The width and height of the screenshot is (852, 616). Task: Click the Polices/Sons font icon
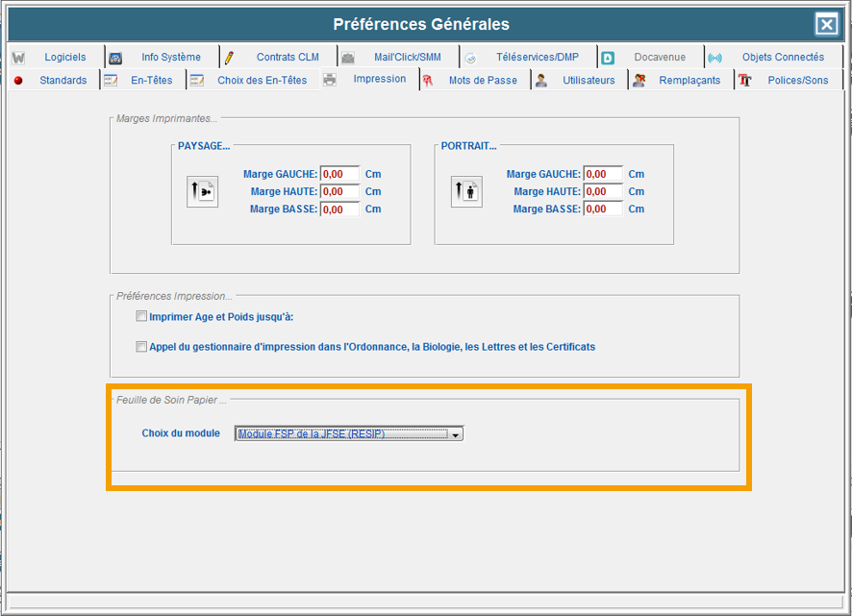pyautogui.click(x=744, y=81)
